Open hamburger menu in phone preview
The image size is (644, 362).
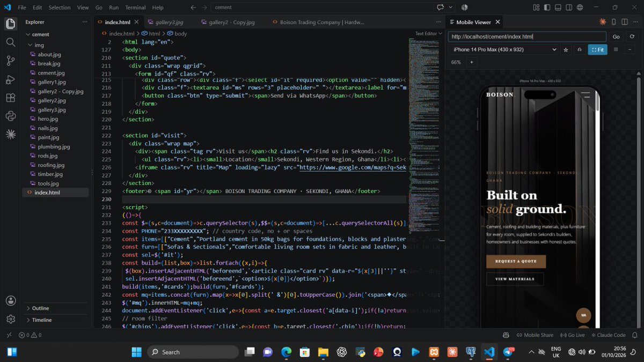click(586, 95)
